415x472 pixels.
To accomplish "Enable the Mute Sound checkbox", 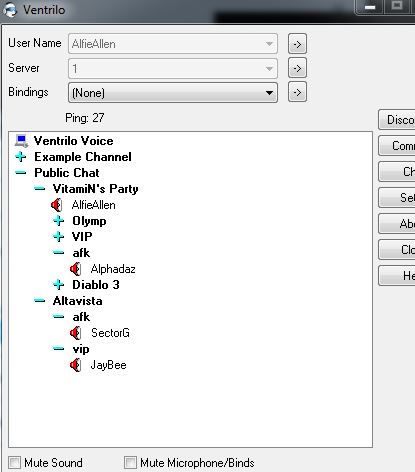I will [15, 463].
